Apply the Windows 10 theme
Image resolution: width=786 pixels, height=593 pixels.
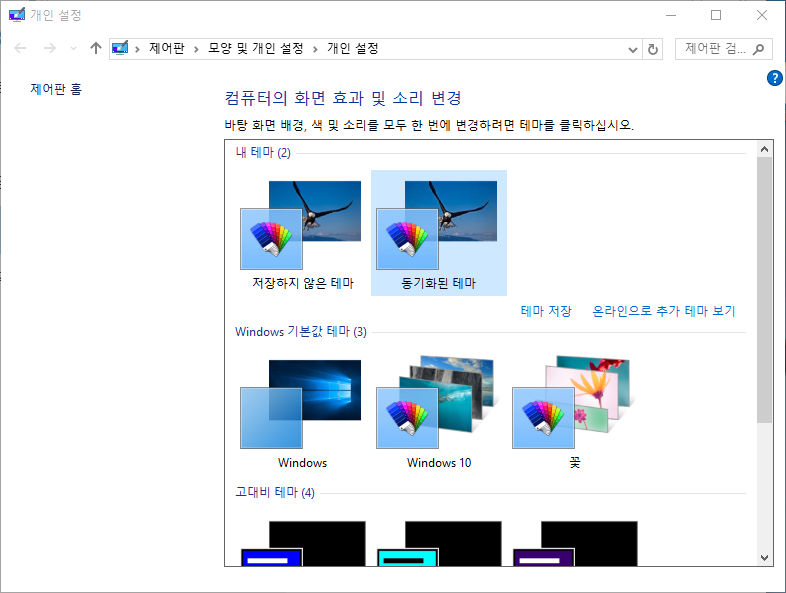pos(438,410)
